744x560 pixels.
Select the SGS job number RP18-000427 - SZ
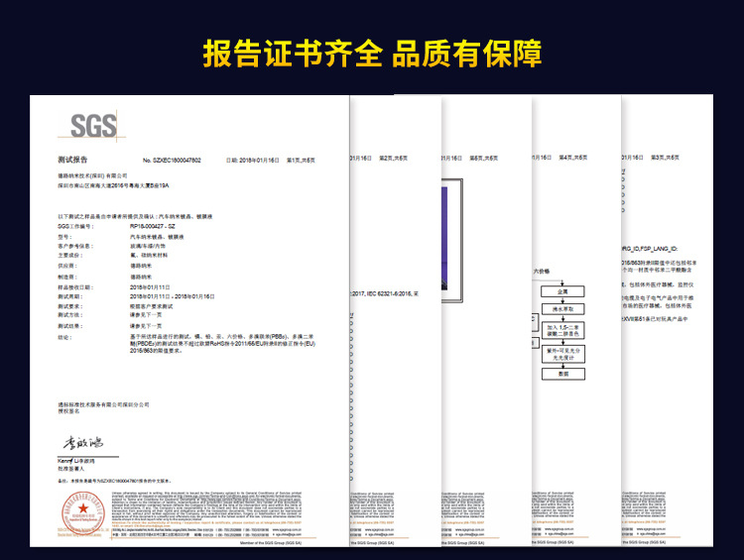(x=153, y=226)
